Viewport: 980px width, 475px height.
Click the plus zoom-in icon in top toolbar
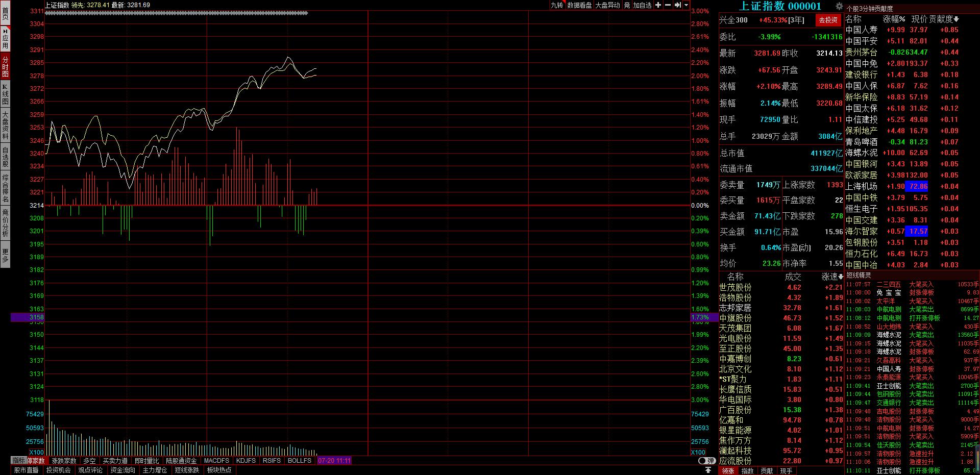click(x=658, y=5)
